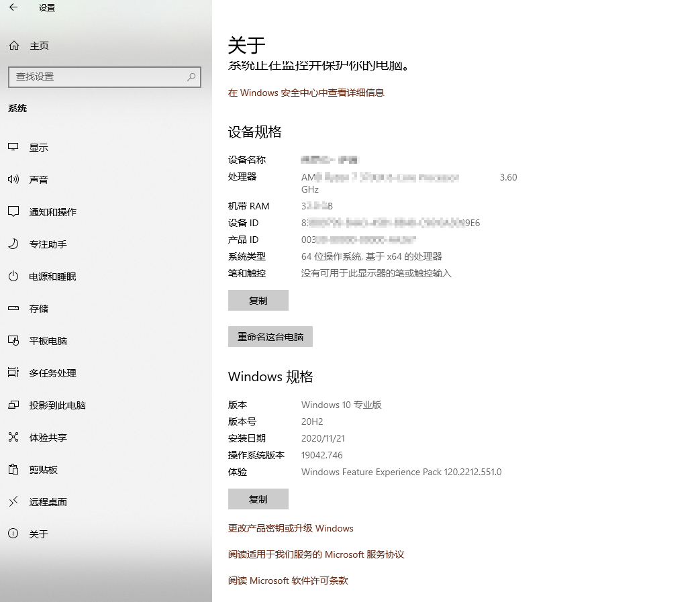This screenshot has height=602, width=700.
Task: Click the 机带 RAM label
Action: coord(249,206)
